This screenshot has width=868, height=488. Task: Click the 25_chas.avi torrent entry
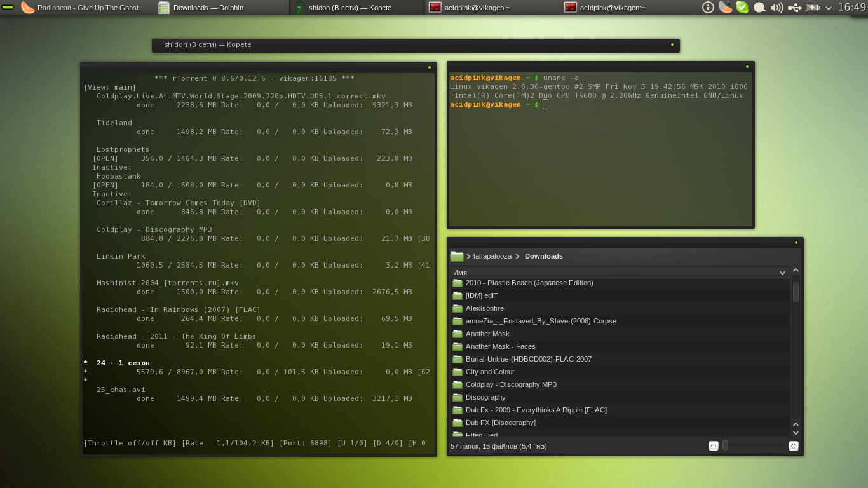click(121, 390)
